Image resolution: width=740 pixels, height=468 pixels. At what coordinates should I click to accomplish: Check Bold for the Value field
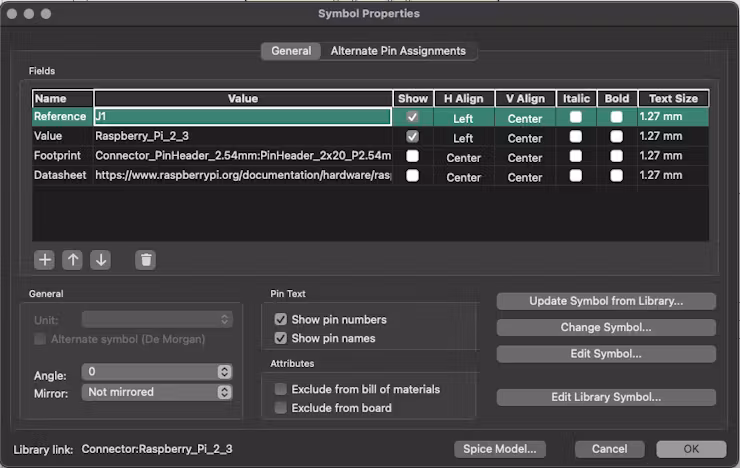617,136
